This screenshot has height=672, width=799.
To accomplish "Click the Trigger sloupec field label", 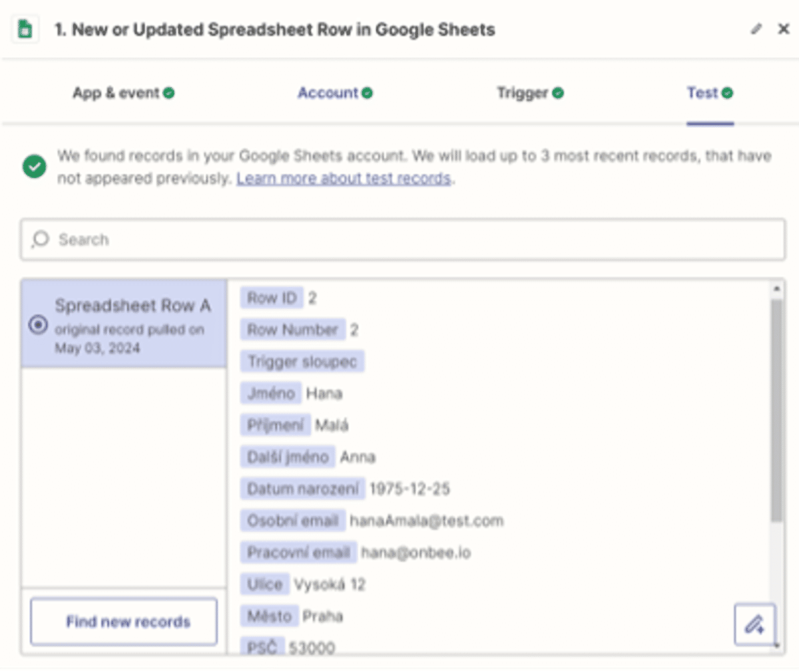I will click(x=302, y=361).
